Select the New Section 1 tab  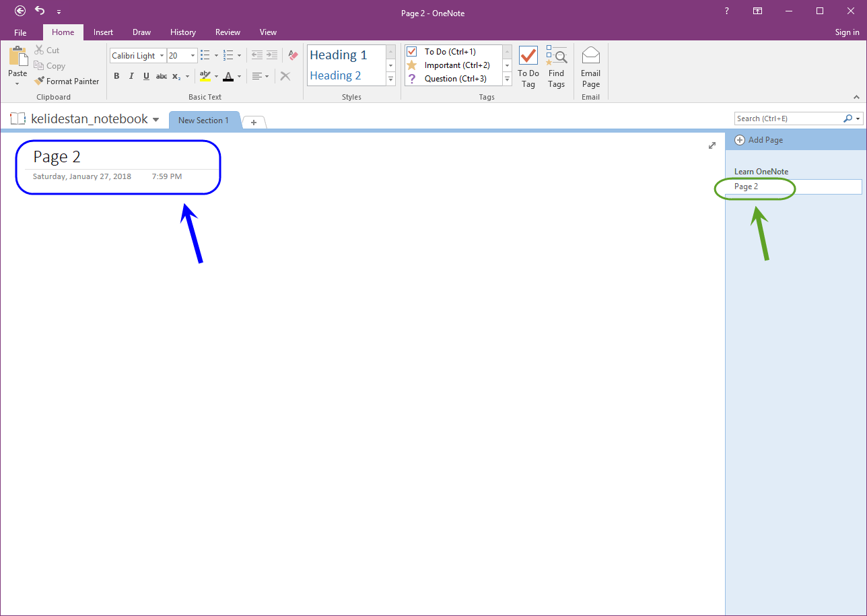[203, 120]
